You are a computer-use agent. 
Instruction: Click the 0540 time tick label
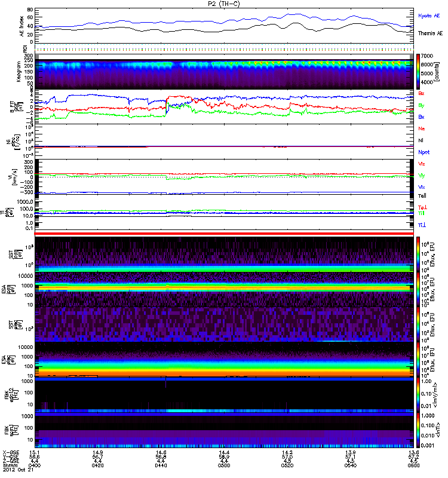(x=351, y=465)
